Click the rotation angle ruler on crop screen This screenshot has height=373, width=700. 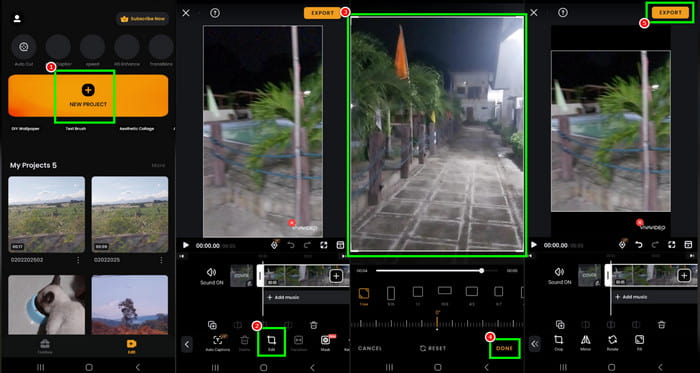[437, 323]
